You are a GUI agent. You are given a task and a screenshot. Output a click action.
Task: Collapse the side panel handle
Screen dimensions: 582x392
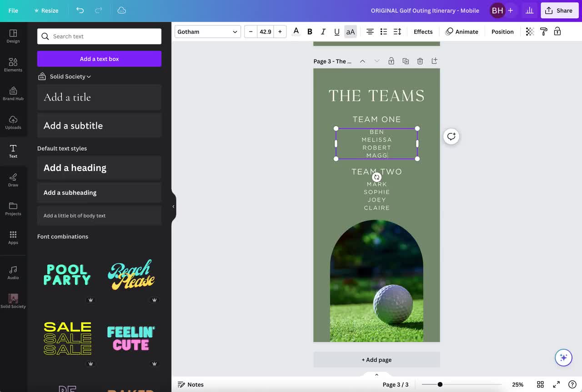click(x=173, y=206)
